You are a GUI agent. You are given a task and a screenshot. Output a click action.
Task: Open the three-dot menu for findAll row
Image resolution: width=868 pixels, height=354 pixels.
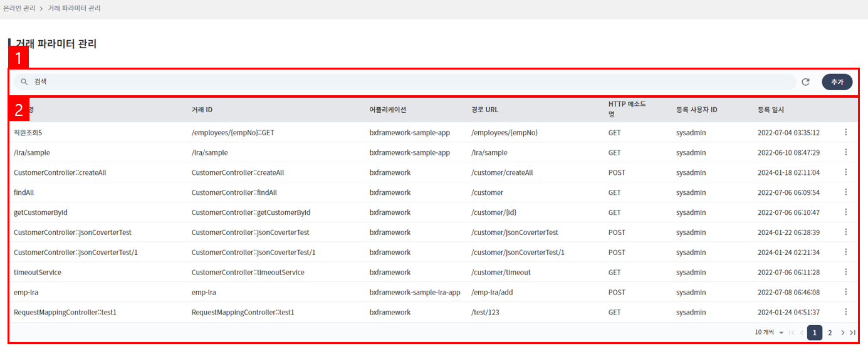[845, 192]
